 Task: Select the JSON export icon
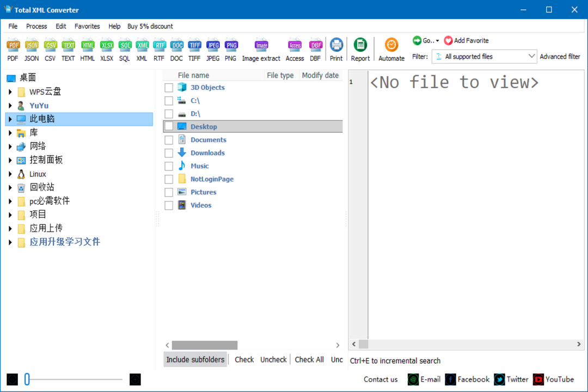click(x=32, y=46)
